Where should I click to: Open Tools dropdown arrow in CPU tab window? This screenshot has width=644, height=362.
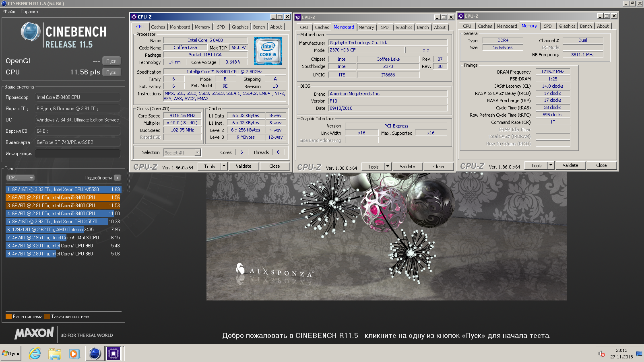click(x=224, y=166)
